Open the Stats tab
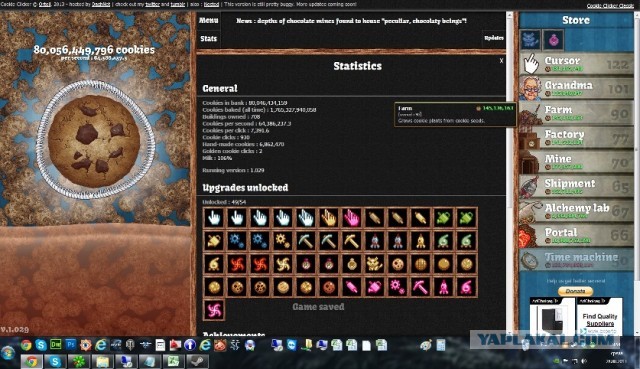The image size is (640, 369). tap(209, 39)
